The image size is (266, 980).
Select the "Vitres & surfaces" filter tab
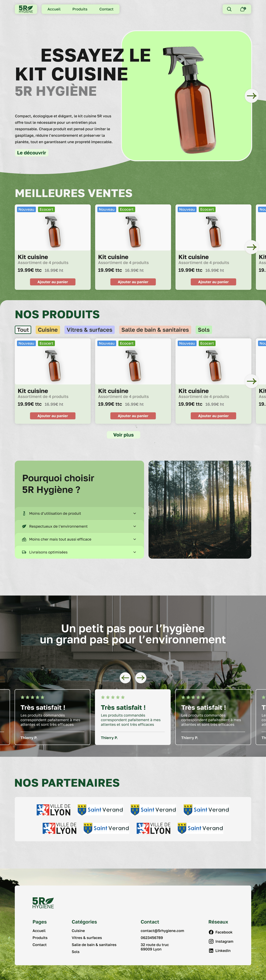[90, 329]
